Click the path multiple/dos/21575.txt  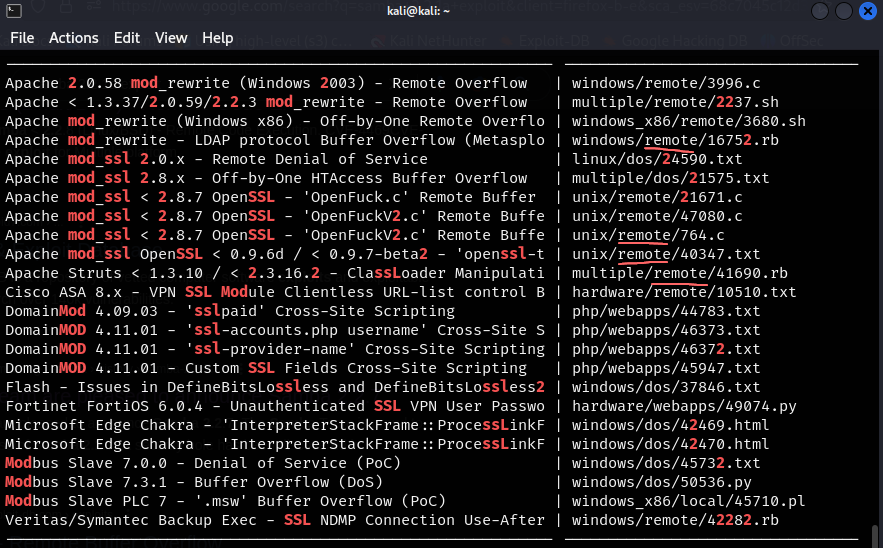click(x=671, y=179)
